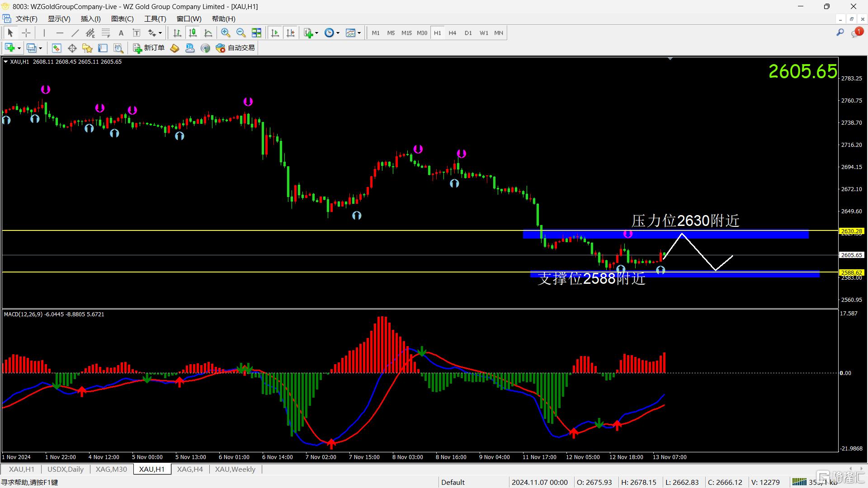Open the notifications chat icon
Viewport: 868px width, 488px height.
tap(857, 33)
